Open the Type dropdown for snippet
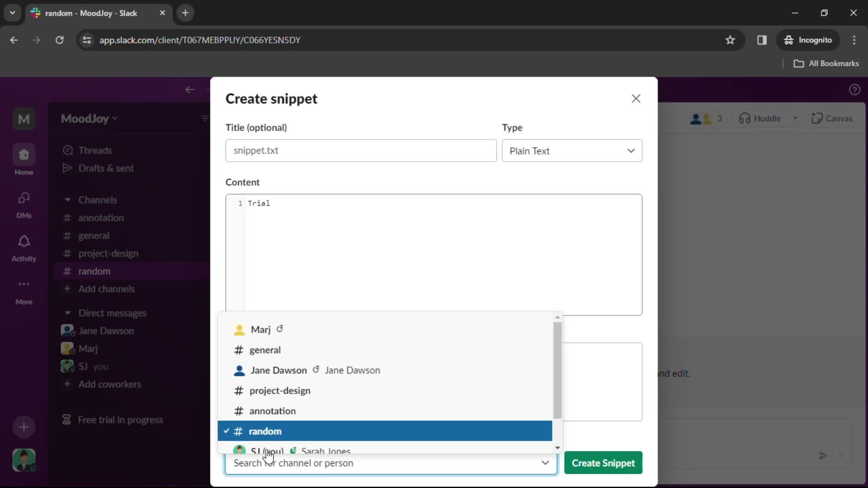This screenshot has width=868, height=488. coord(571,150)
